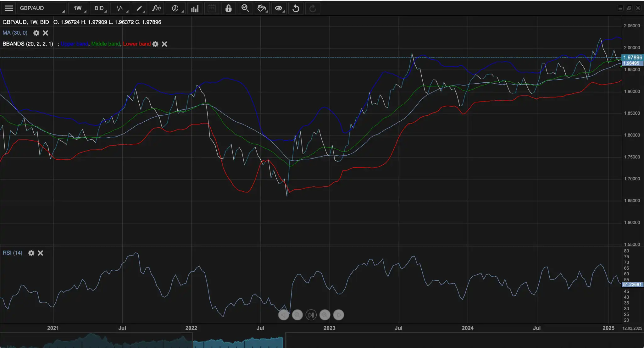Select the line chart type icon
This screenshot has height=348, width=644.
[x=121, y=8]
